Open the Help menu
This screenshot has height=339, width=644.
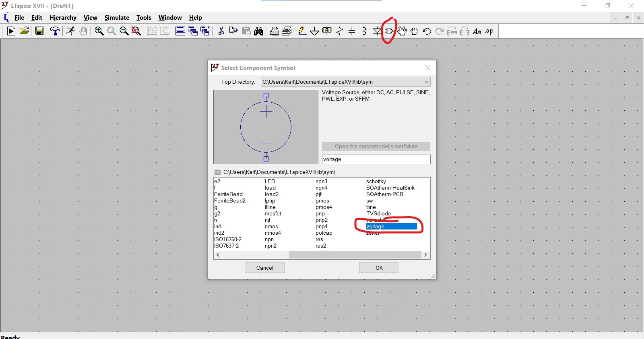tap(196, 18)
